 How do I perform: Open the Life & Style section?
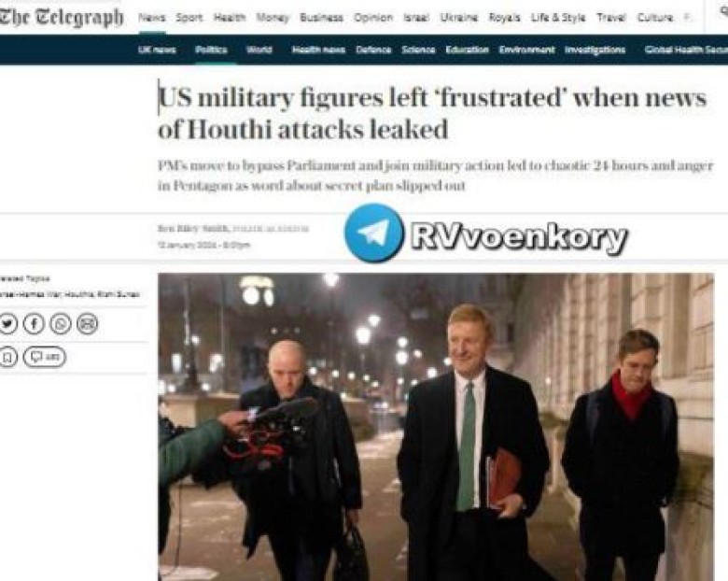click(x=558, y=18)
